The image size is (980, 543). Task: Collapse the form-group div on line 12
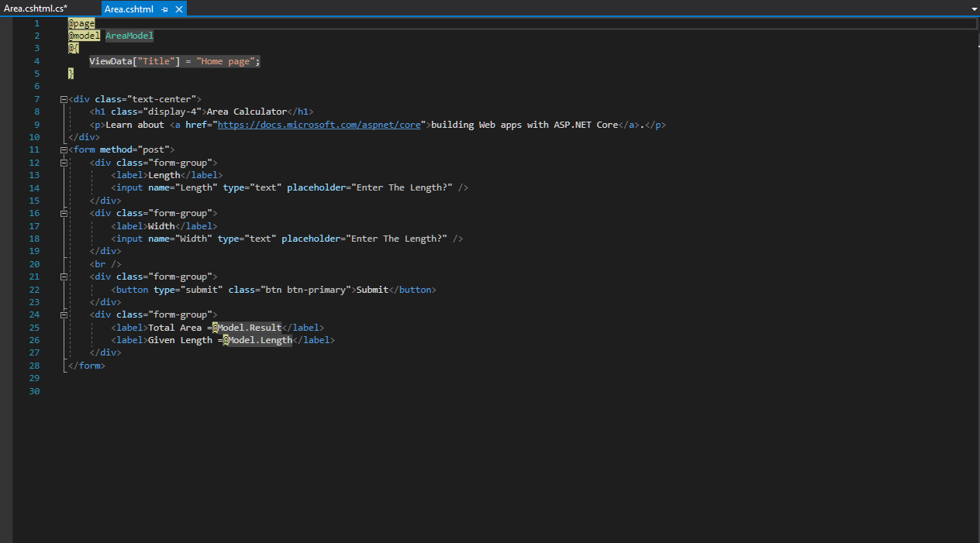tap(64, 163)
